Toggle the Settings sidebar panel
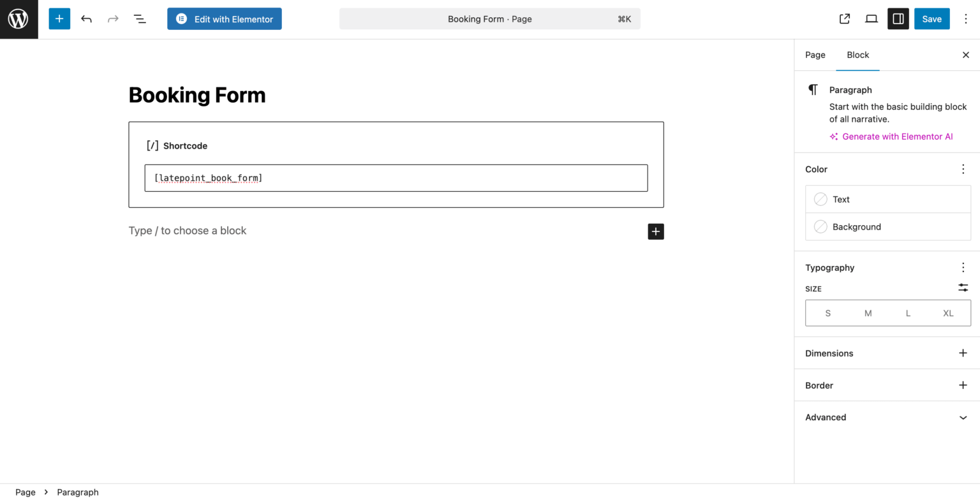 pos(898,18)
